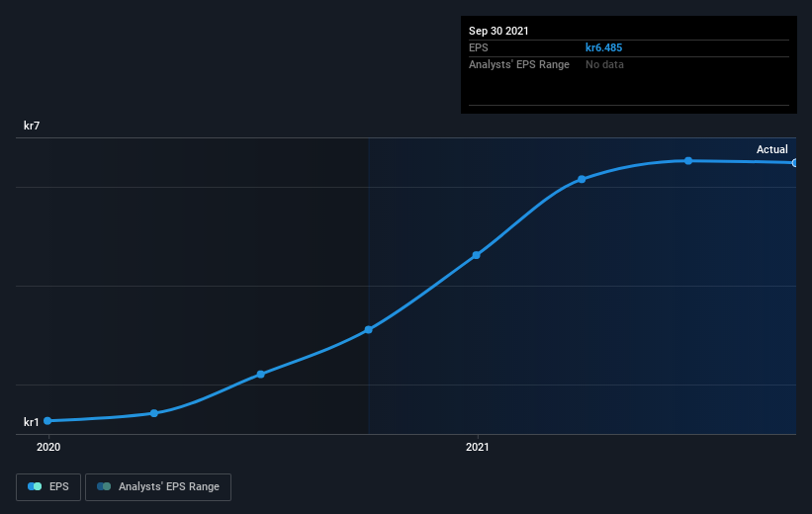
Task: Click the 2021 x-axis label
Action: [x=477, y=447]
